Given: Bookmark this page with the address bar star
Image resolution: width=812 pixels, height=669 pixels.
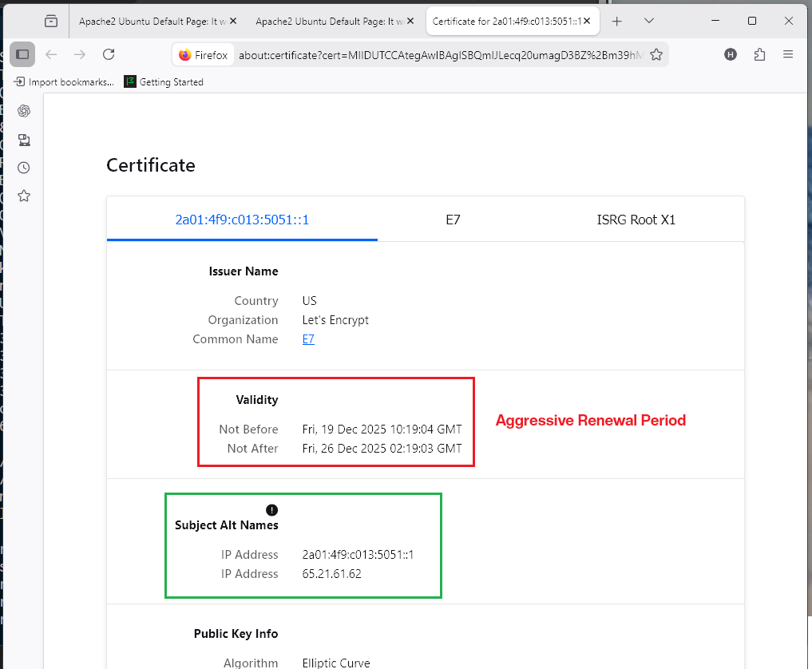Looking at the screenshot, I should (x=656, y=54).
